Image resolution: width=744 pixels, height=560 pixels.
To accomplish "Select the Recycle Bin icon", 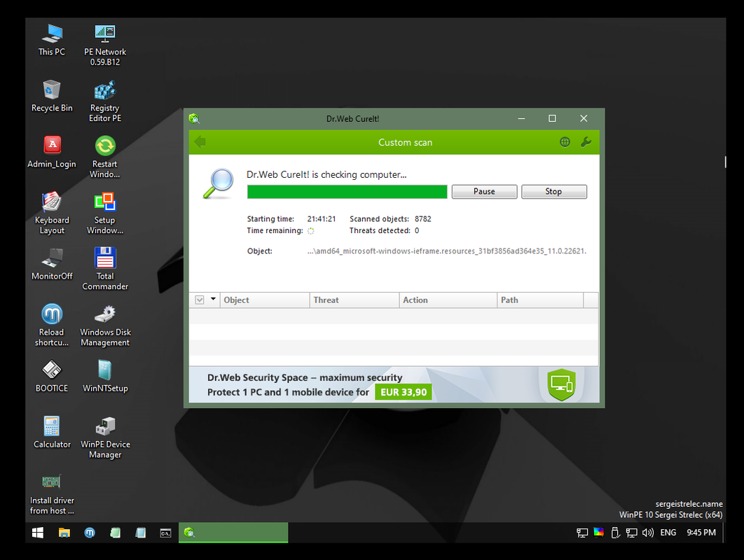I will click(x=52, y=97).
